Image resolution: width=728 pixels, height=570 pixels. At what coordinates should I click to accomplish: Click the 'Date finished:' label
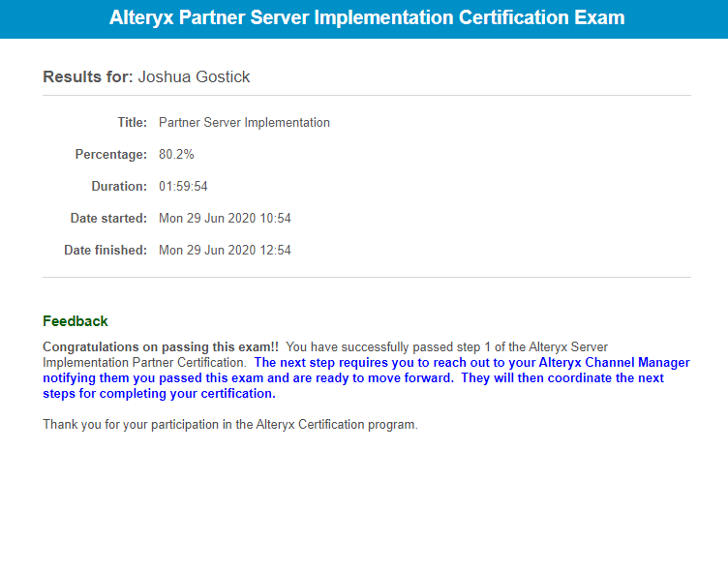pos(106,251)
